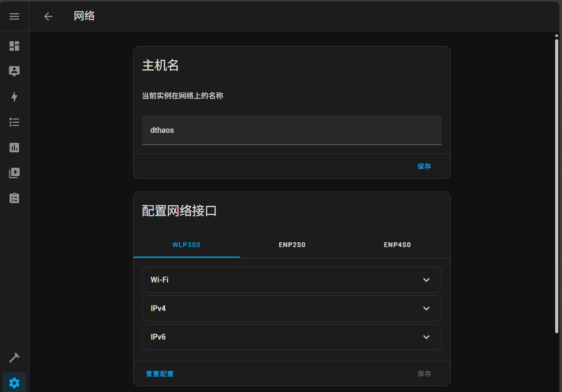The height and width of the screenshot is (392, 562).
Task: Switch to the ENP4S0 interface tab
Action: [x=397, y=245]
